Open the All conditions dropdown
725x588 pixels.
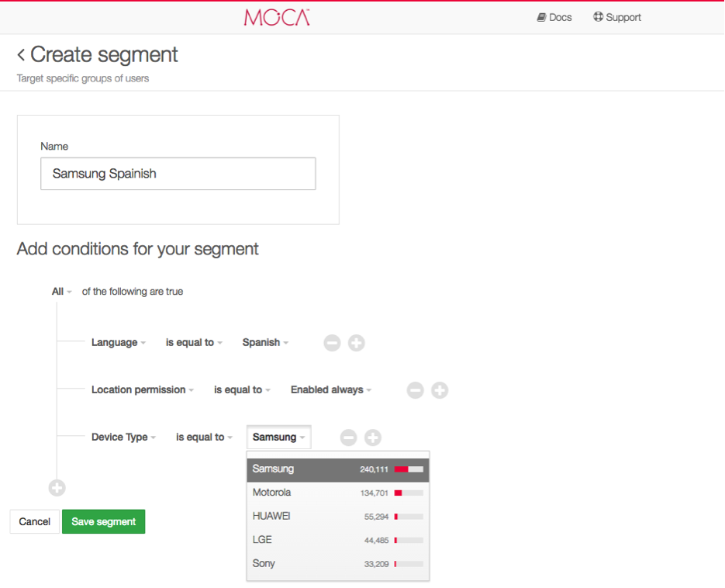61,292
